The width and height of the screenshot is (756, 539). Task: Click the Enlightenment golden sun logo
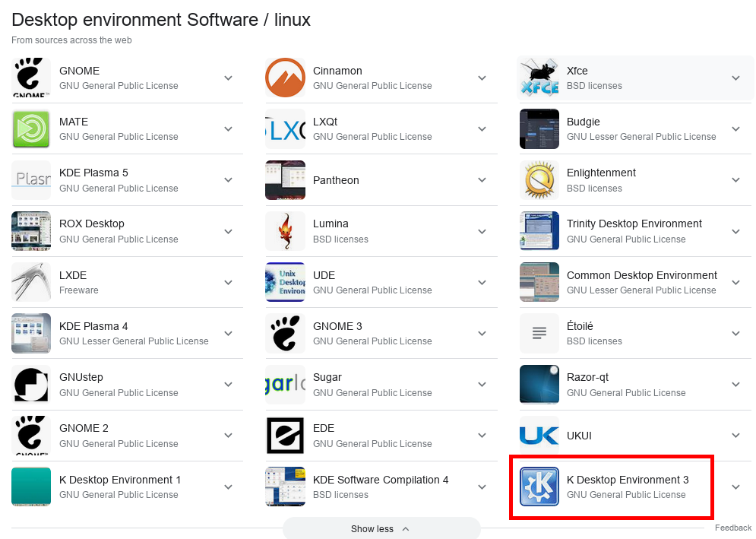pos(539,180)
